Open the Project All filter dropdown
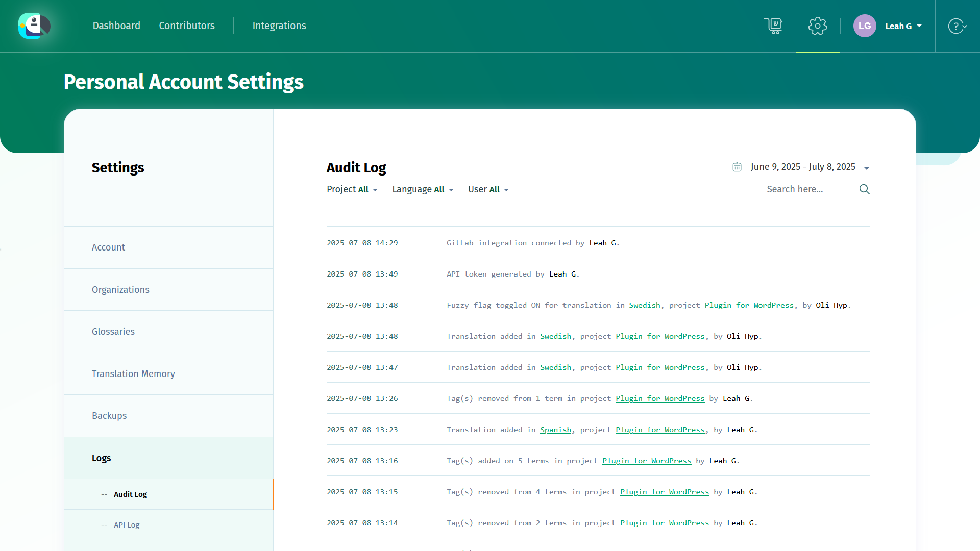 click(352, 189)
